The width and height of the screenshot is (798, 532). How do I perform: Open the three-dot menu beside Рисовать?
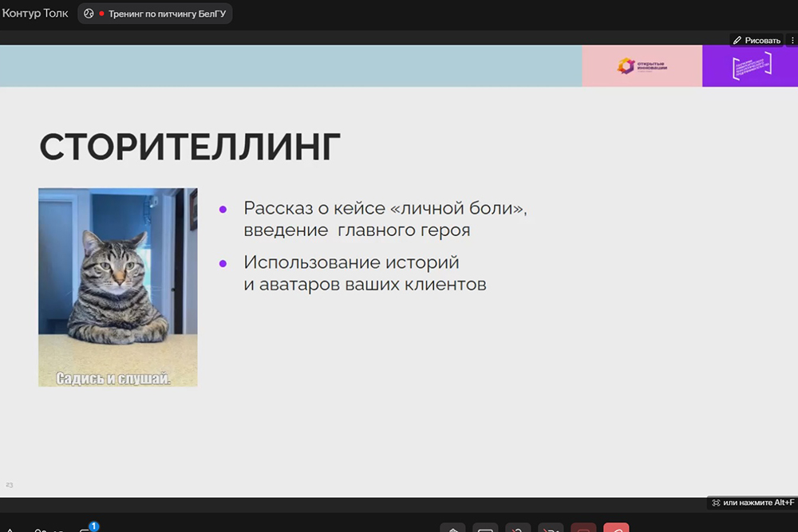792,40
